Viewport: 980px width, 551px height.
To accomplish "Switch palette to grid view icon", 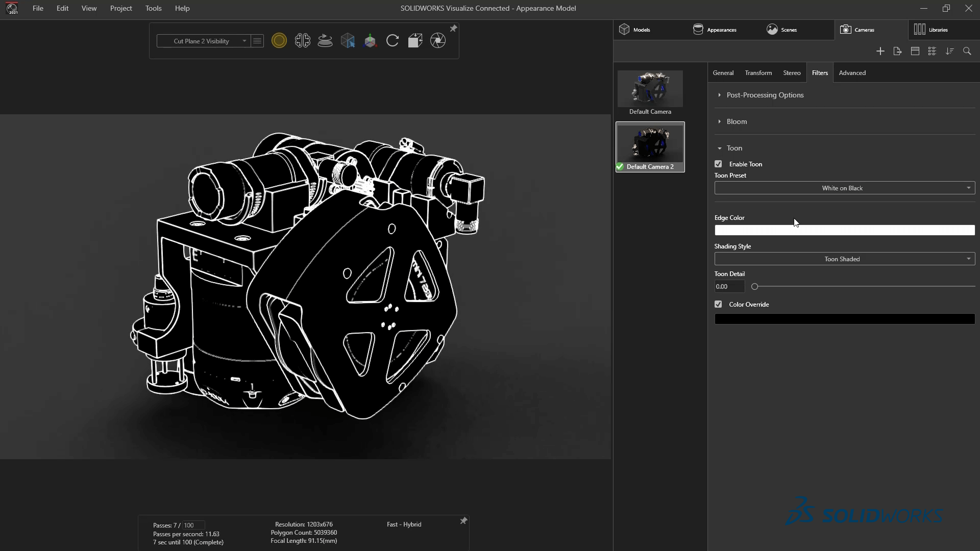I will 932,51.
